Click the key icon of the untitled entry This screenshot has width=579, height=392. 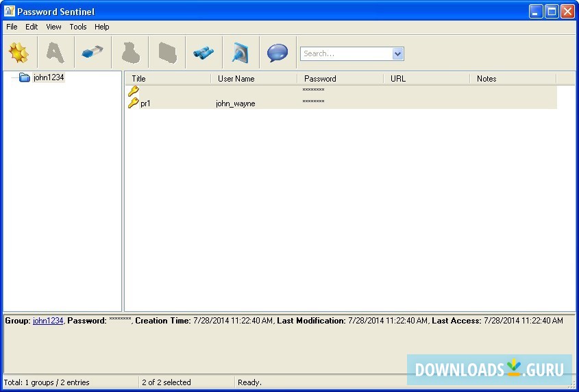point(134,91)
